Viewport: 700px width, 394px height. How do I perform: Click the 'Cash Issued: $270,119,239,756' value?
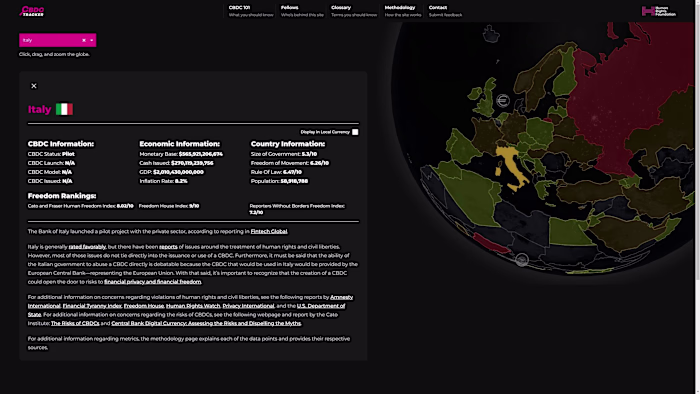192,163
